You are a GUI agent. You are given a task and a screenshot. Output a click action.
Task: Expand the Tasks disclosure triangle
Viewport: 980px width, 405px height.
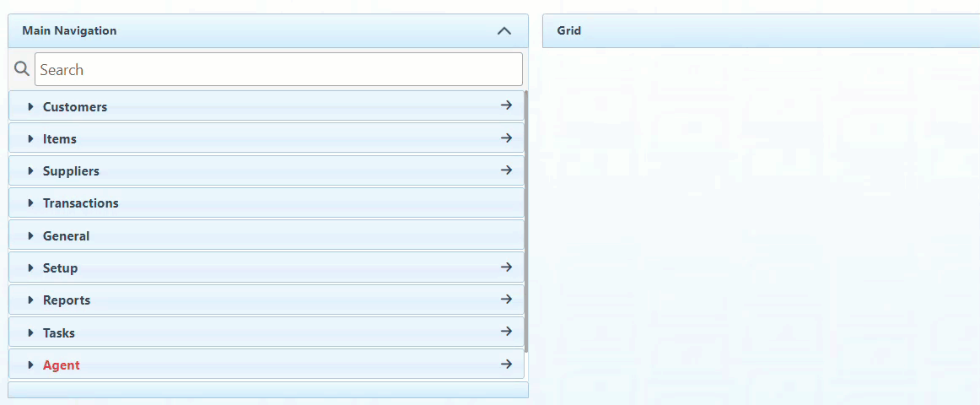[31, 333]
